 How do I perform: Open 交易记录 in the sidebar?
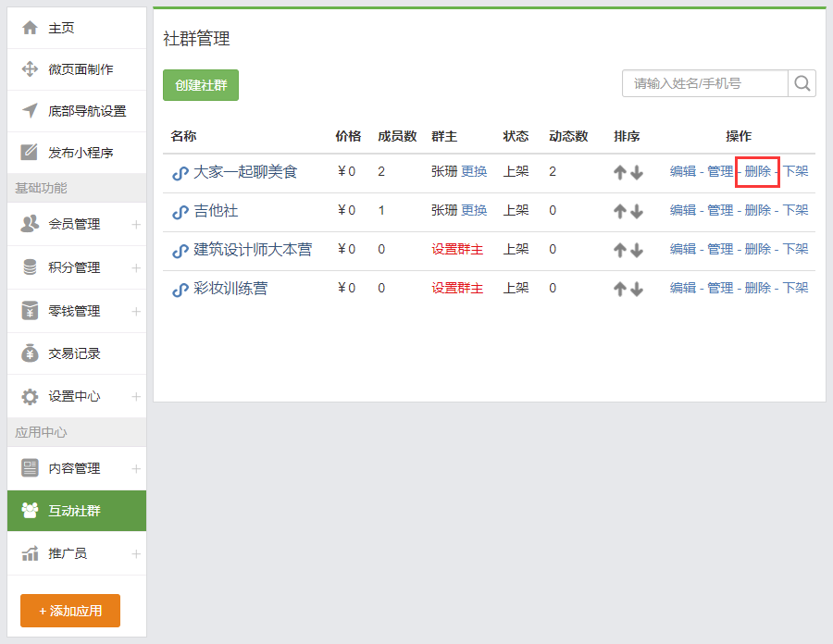[x=77, y=353]
